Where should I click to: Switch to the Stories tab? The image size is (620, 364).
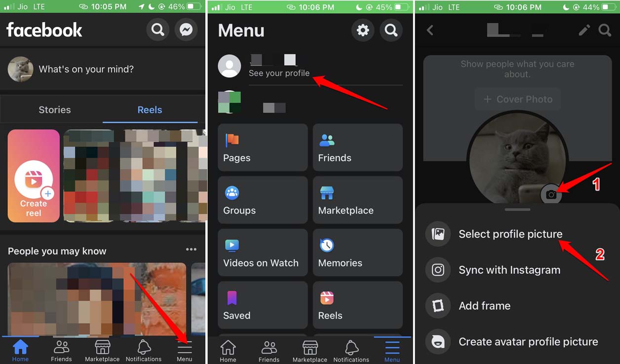click(x=55, y=110)
